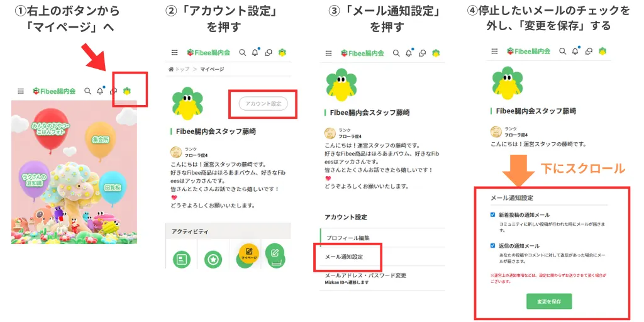Click the green news-post activity icon
The width and height of the screenshot is (644, 322).
182,259
